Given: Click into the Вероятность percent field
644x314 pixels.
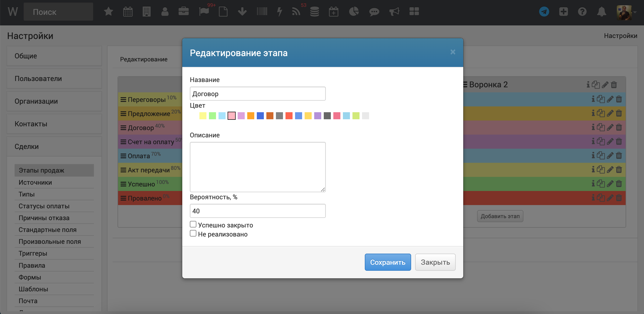Looking at the screenshot, I should (257, 211).
